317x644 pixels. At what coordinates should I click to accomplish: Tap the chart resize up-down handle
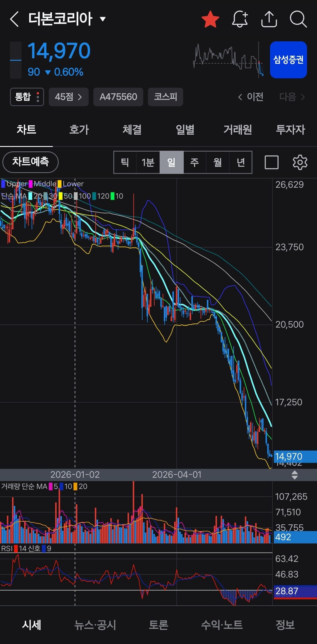(x=295, y=475)
